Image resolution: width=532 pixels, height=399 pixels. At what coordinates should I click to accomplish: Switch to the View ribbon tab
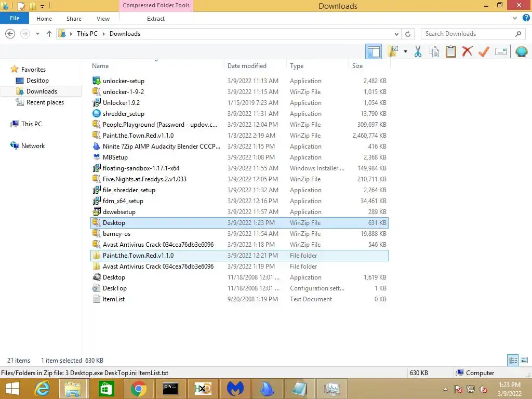pyautogui.click(x=103, y=19)
